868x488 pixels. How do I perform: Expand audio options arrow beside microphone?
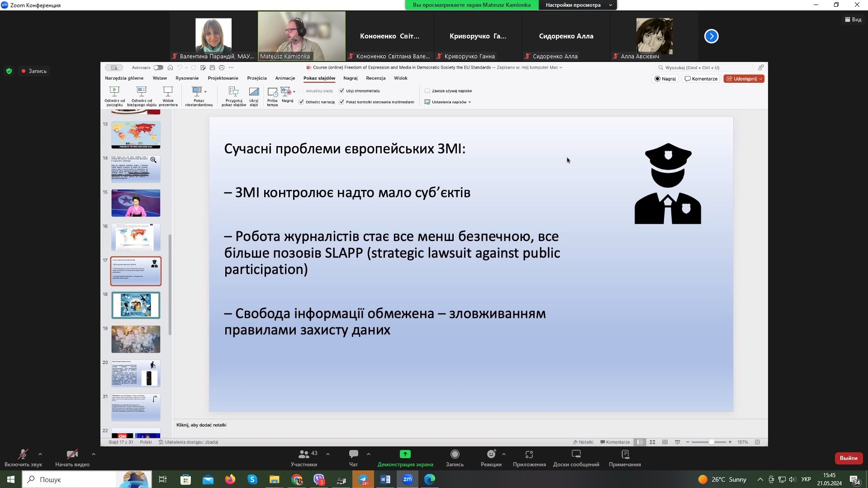(40, 454)
